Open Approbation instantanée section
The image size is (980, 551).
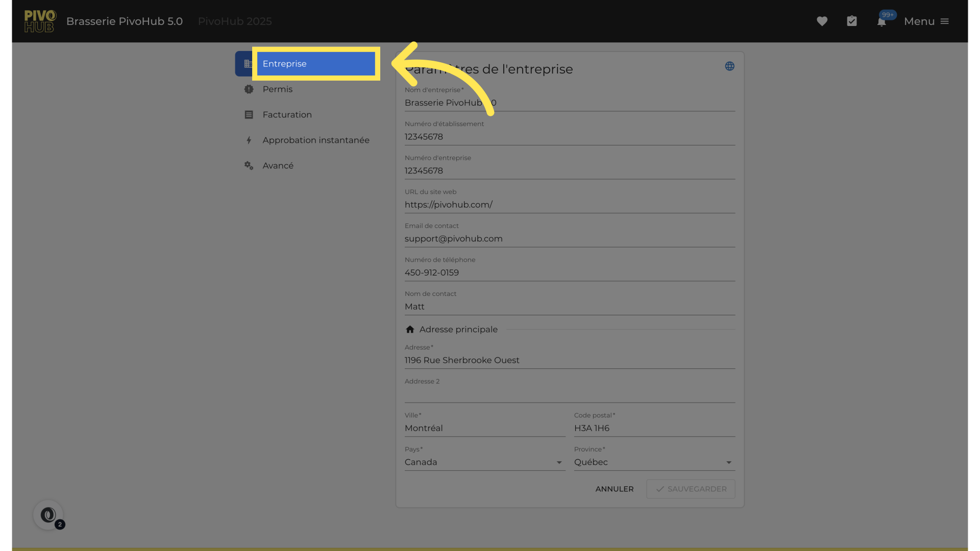click(x=315, y=140)
